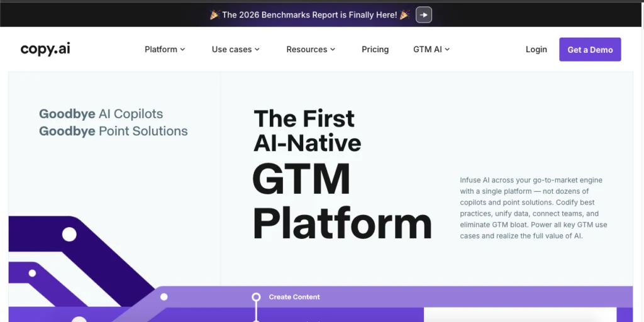Expand the GTM AI menu chevron
The height and width of the screenshot is (322, 644).
pos(447,49)
